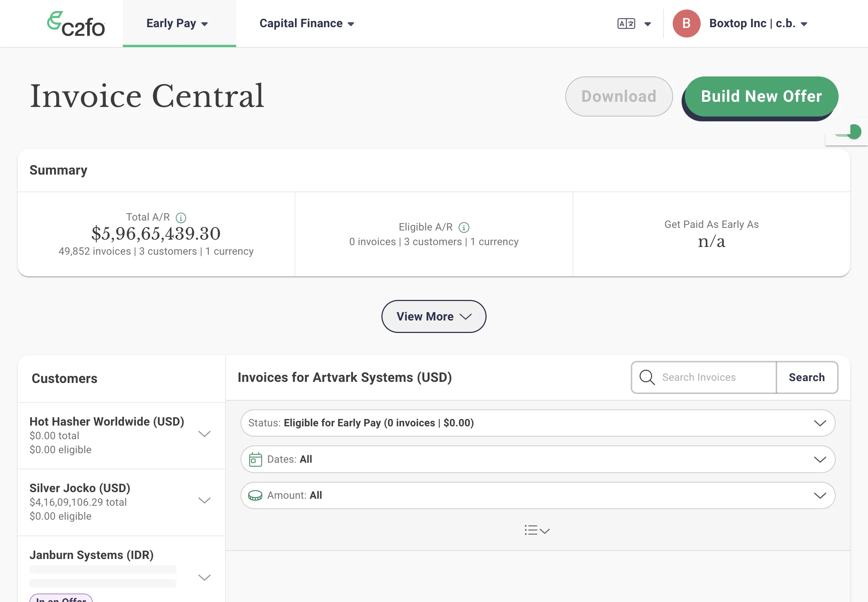This screenshot has width=868, height=602.
Task: Expand Janburn Systems (IDR) chevron
Action: pyautogui.click(x=204, y=577)
